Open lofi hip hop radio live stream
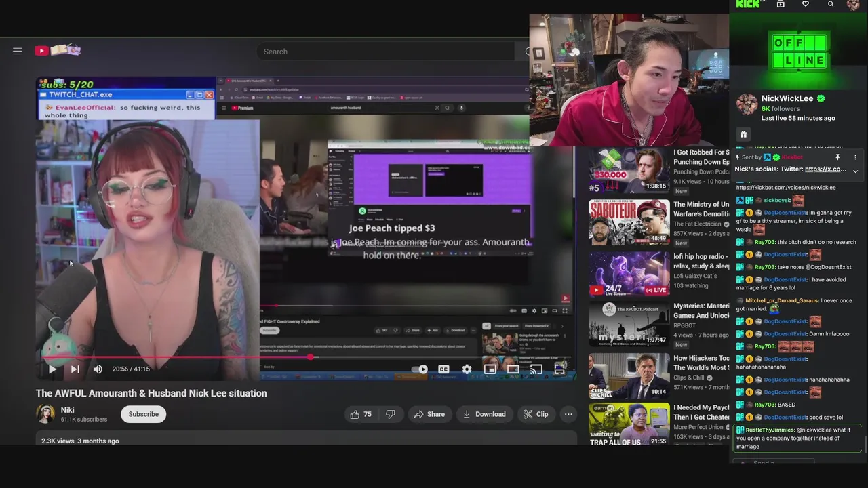 [629, 274]
